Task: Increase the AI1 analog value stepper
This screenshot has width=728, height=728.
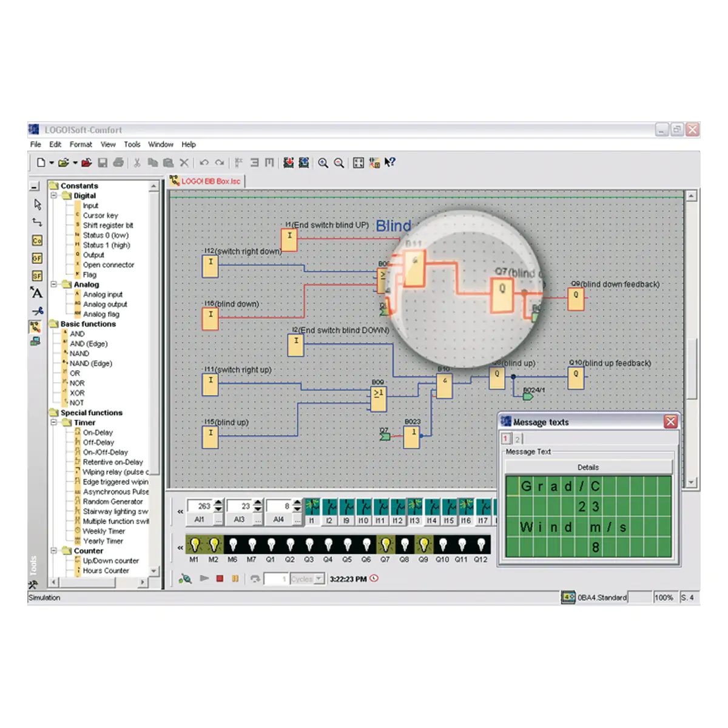Action: [x=219, y=502]
